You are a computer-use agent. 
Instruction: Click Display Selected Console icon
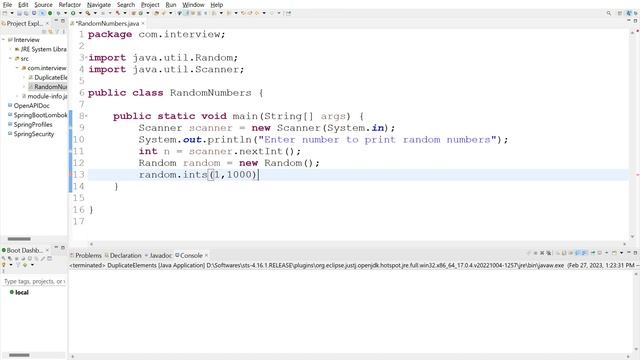coord(600,253)
